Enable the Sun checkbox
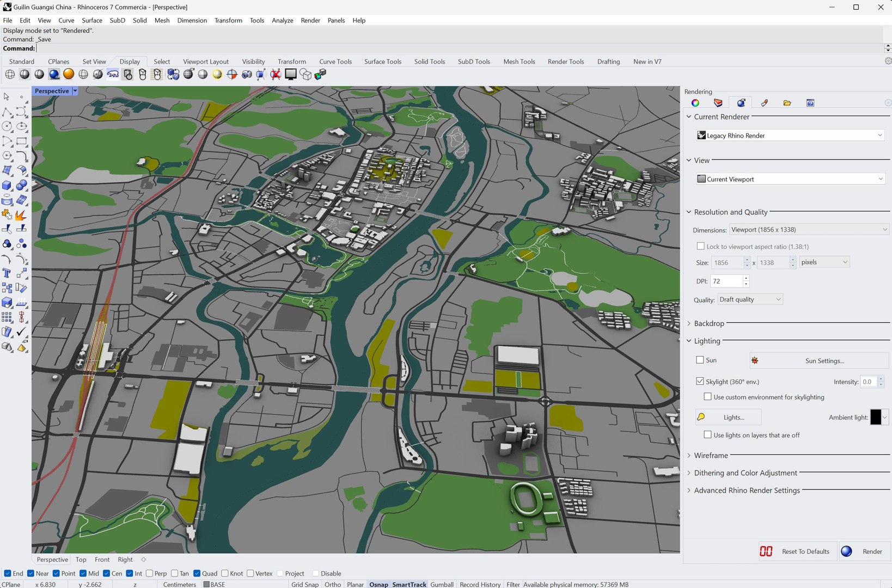 click(700, 360)
